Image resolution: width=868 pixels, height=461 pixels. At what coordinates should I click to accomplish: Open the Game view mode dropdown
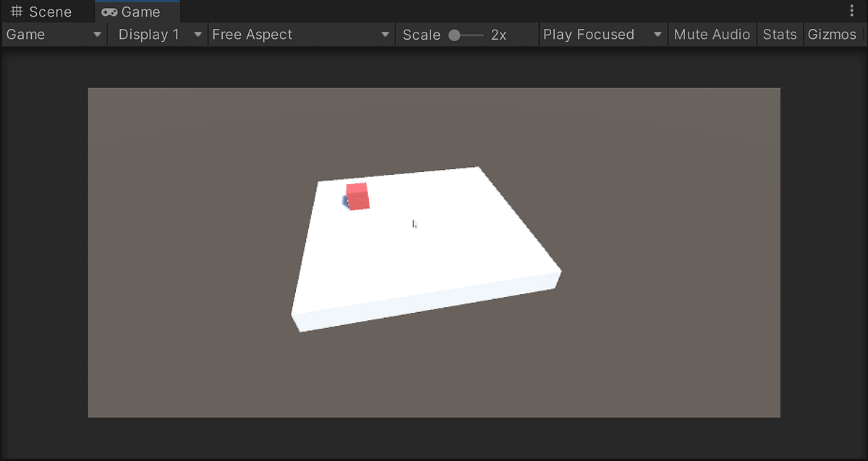[54, 34]
